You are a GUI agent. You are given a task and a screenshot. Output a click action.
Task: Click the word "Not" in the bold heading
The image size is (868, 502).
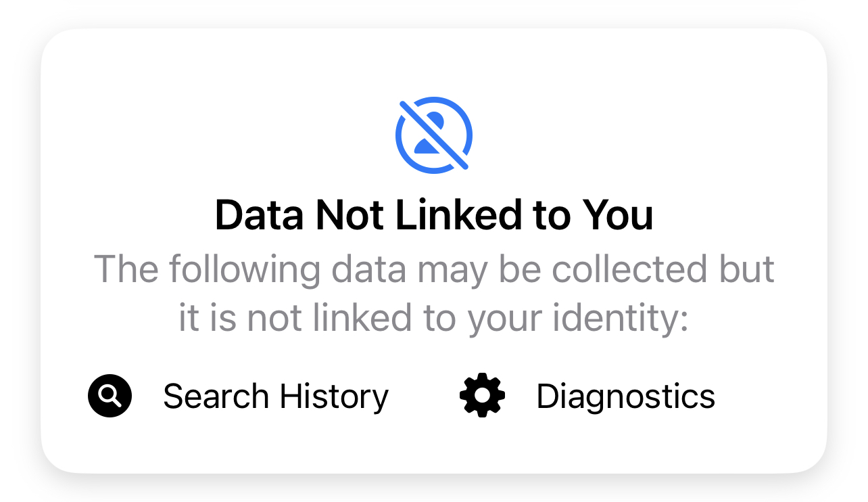coord(351,215)
